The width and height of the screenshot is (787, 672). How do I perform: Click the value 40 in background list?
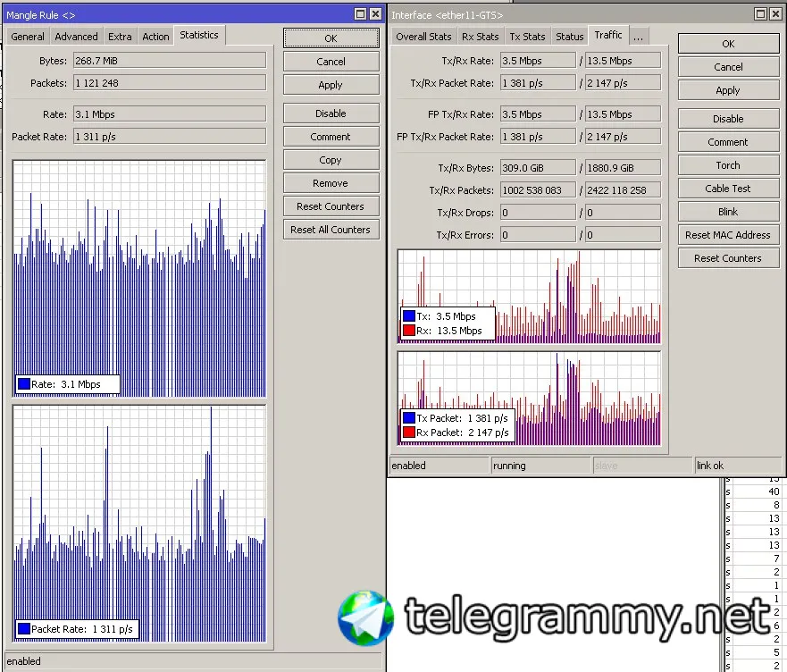point(774,491)
